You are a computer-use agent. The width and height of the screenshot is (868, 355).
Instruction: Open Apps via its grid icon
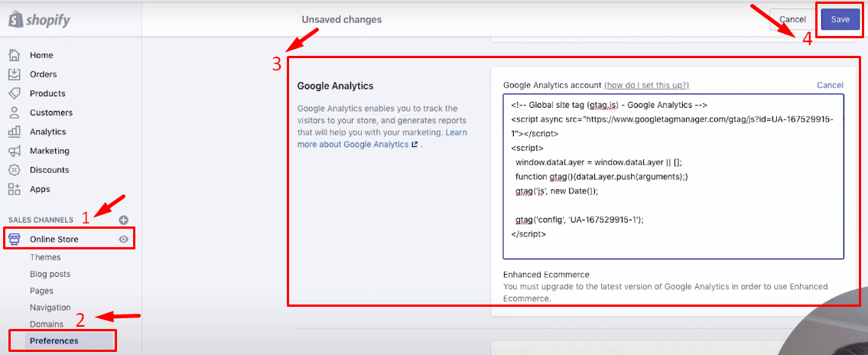(x=15, y=189)
